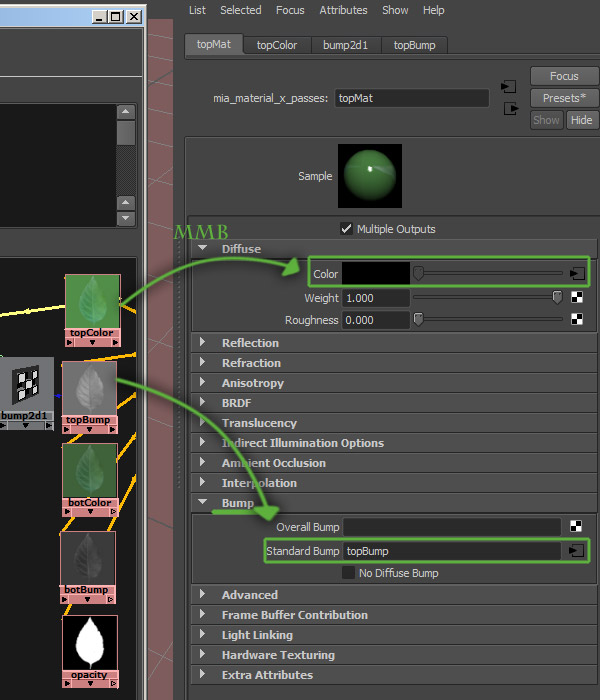Expand the Hardware Texturing section
The width and height of the screenshot is (600, 700).
point(203,654)
